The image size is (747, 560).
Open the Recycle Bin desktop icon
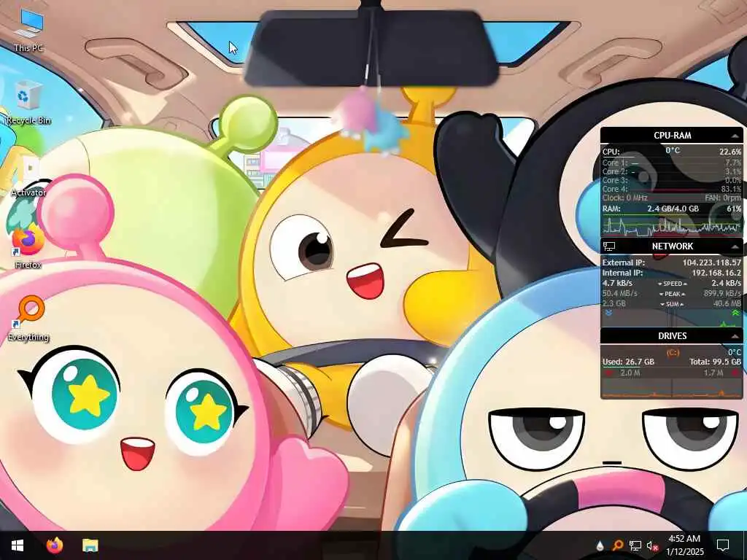tap(28, 103)
